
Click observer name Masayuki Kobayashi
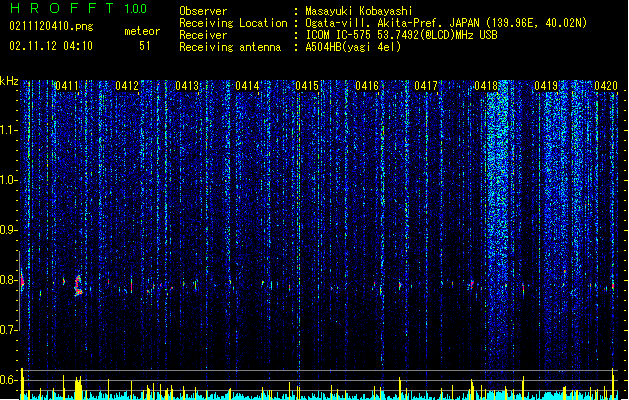pyautogui.click(x=359, y=11)
